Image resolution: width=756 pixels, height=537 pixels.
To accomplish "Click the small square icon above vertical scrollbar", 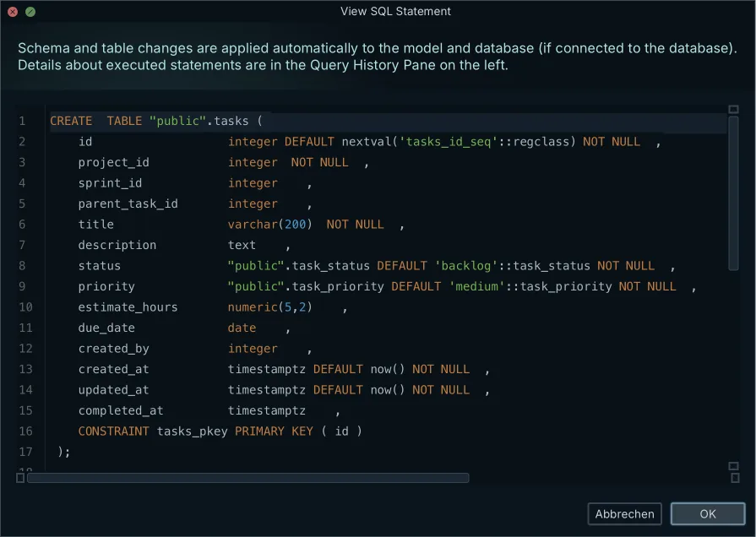I will pyautogui.click(x=733, y=110).
